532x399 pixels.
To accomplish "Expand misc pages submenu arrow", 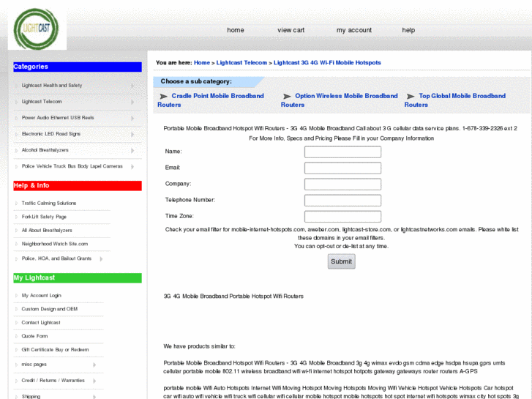I will (x=94, y=365).
